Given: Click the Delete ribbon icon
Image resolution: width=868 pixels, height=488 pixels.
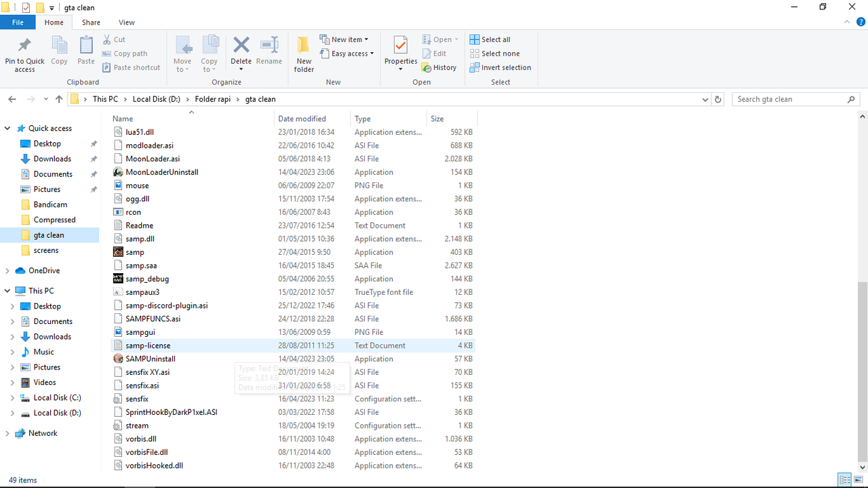Looking at the screenshot, I should point(241,45).
